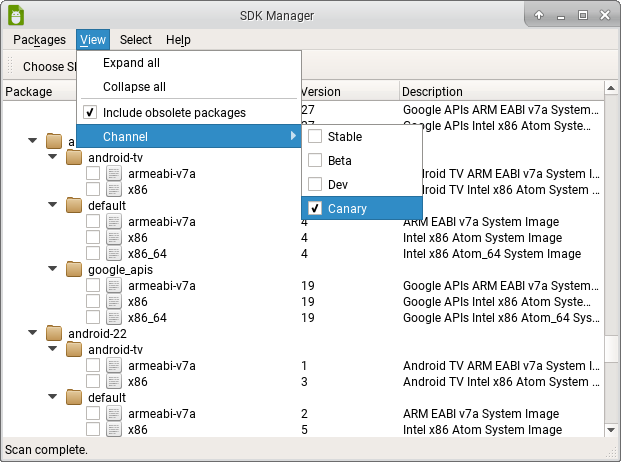Click the scrollbar down arrow
The width and height of the screenshot is (621, 462).
click(x=611, y=430)
